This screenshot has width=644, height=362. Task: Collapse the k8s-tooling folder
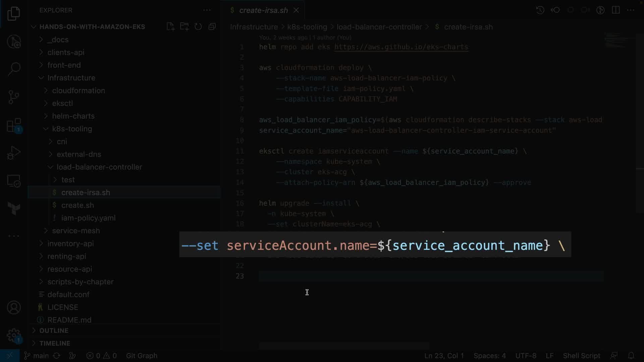pos(72,129)
